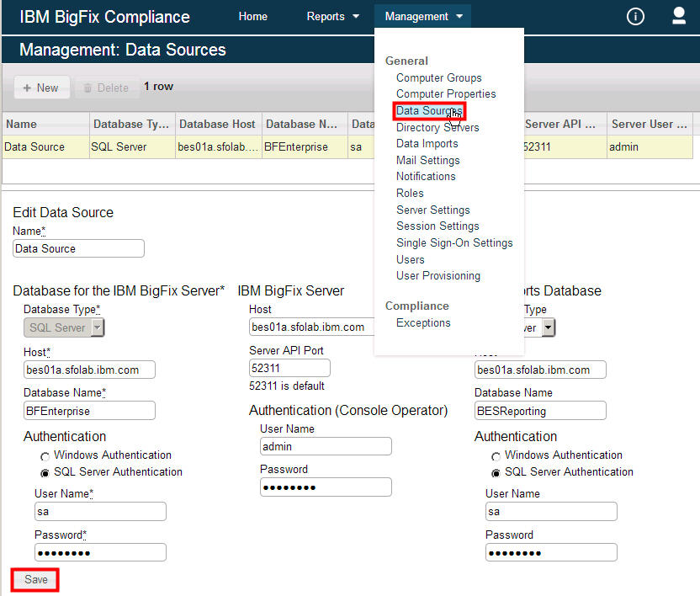Viewport: 700px width, 596px height.
Task: Sort by Database N... column header
Action: [305, 125]
